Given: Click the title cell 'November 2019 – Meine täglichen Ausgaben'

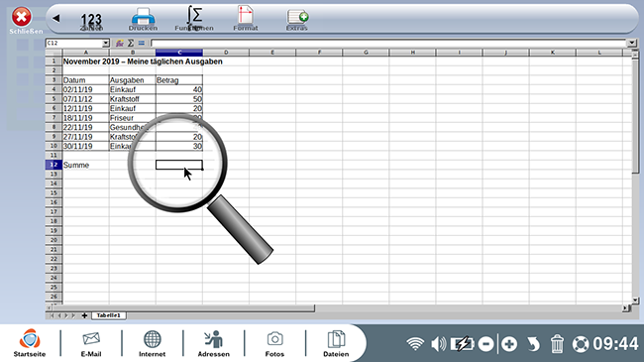Looking at the screenshot, I should click(143, 61).
